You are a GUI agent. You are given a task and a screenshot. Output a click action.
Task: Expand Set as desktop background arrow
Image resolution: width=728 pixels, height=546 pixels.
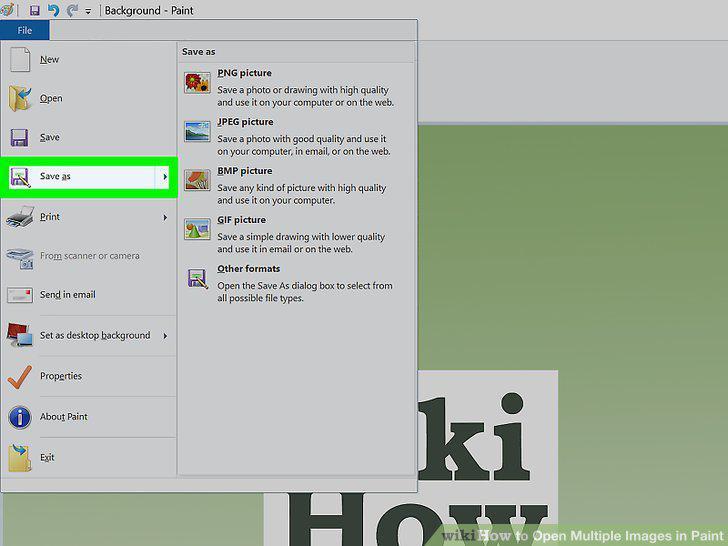[165, 336]
